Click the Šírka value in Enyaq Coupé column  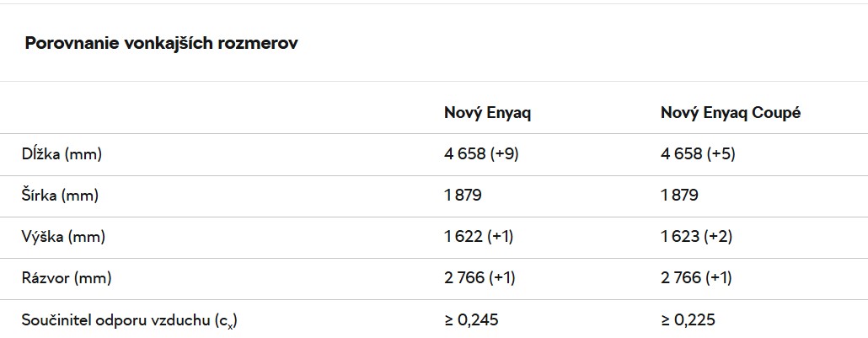[680, 196]
